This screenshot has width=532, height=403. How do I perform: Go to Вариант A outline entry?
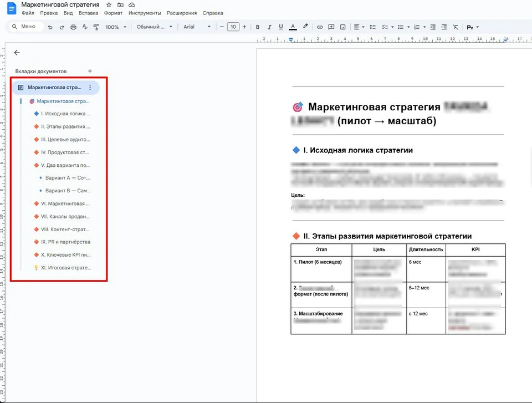(64, 178)
